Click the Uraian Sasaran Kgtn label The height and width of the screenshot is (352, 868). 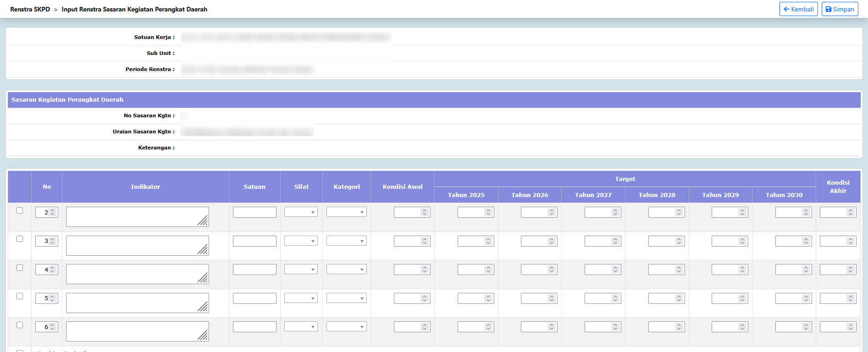(144, 132)
